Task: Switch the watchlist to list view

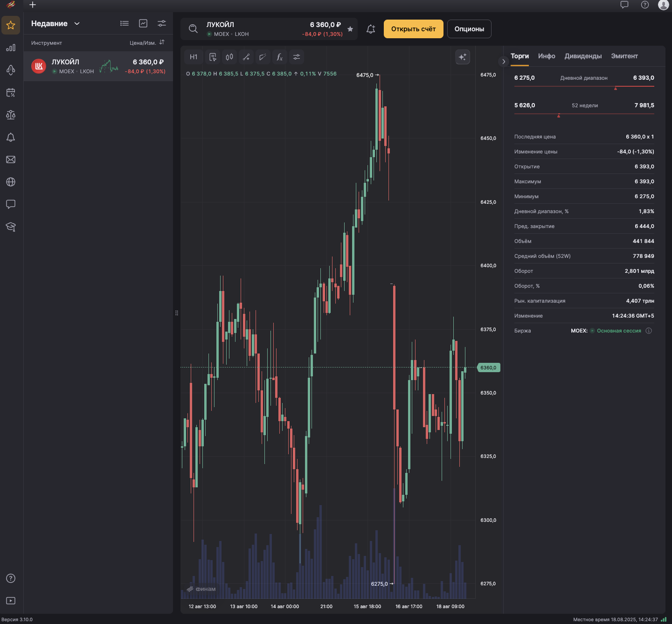Action: pyautogui.click(x=125, y=23)
